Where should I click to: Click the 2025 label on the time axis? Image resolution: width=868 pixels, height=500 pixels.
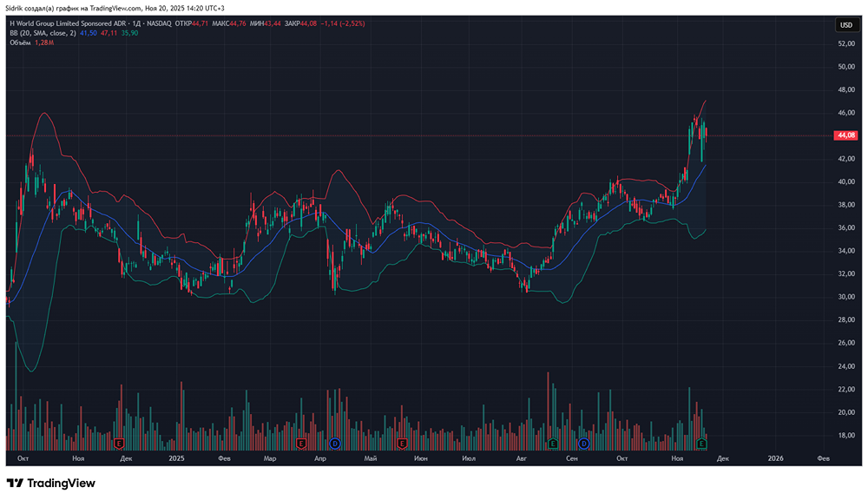176,457
